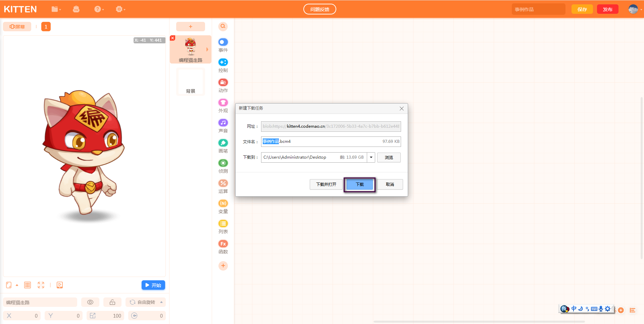The width and height of the screenshot is (644, 324).
Task: Toggle the sprite lock button
Action: pyautogui.click(x=112, y=302)
